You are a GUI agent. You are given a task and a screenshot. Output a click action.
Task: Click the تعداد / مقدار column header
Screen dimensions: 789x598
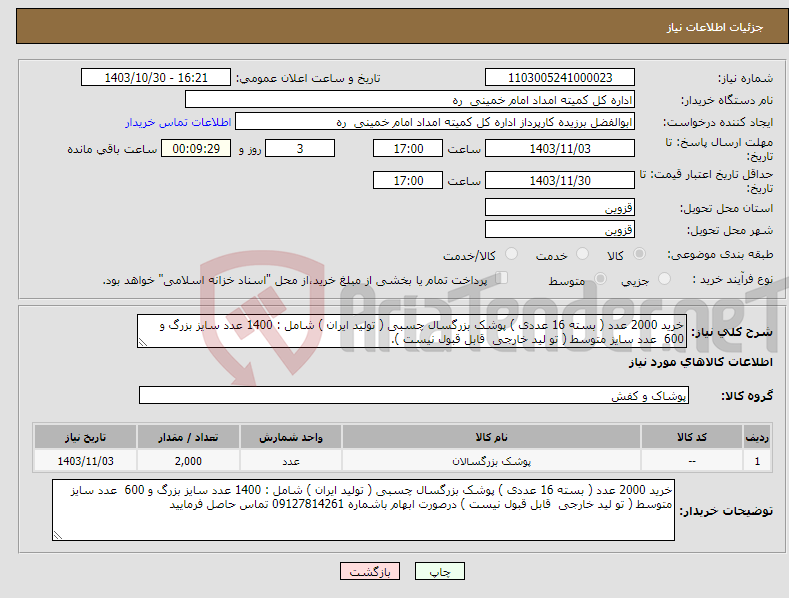[188, 437]
